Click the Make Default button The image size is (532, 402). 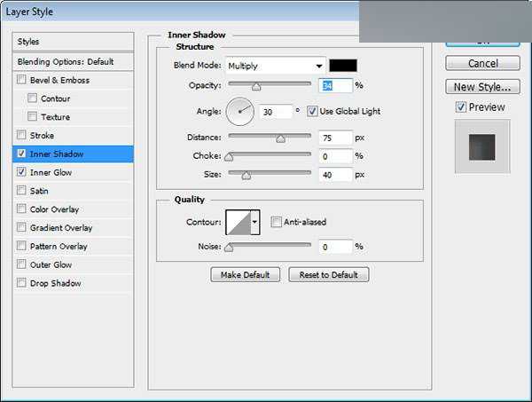(x=246, y=275)
